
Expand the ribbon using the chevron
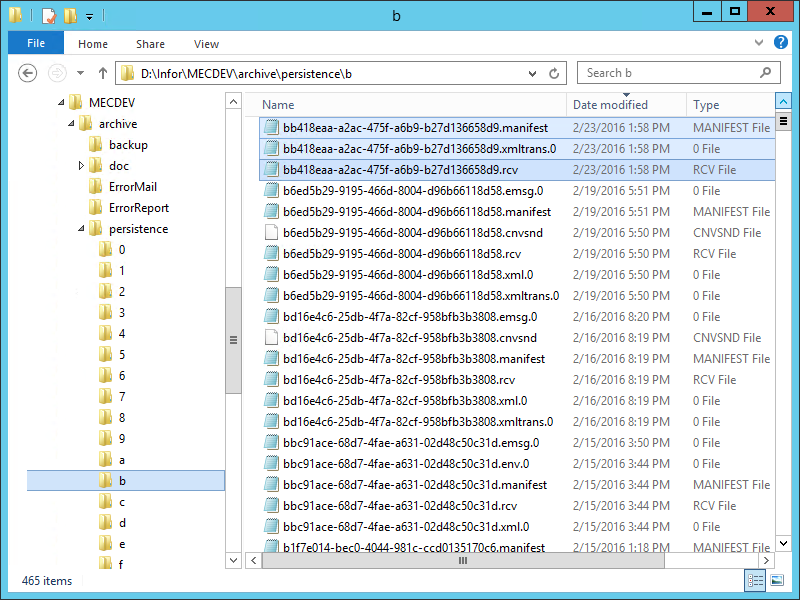coord(762,43)
